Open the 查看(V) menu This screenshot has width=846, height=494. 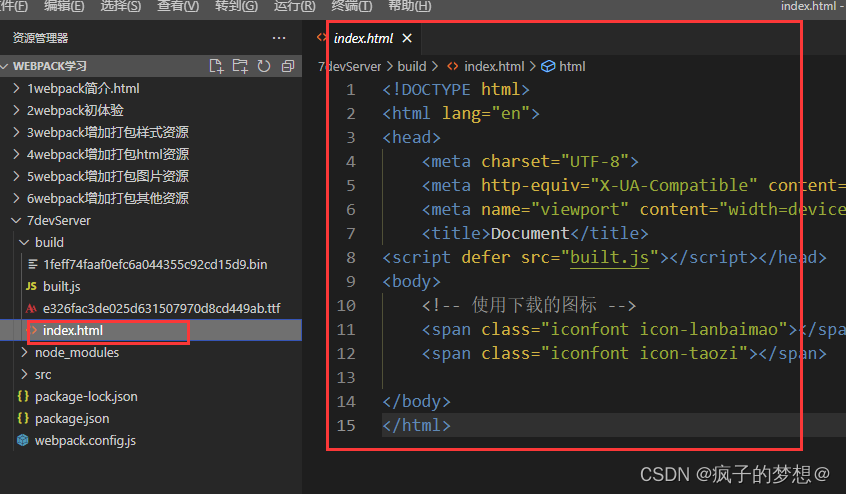tap(178, 6)
